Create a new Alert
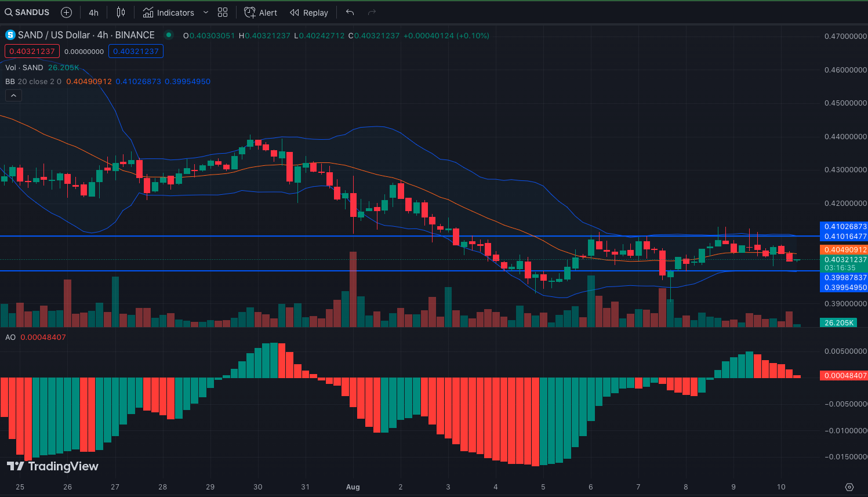 (x=261, y=12)
